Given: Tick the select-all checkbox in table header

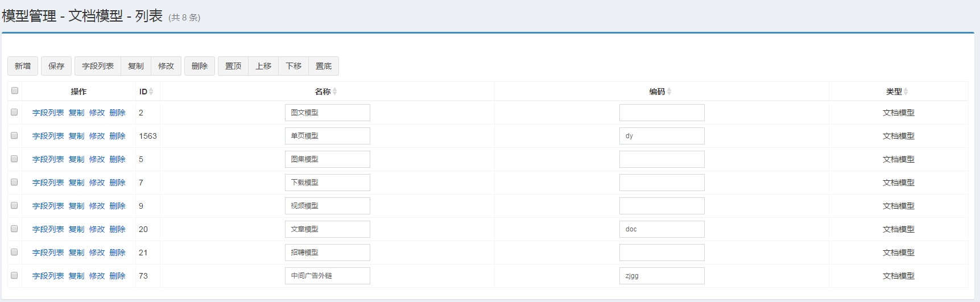Looking at the screenshot, I should (x=15, y=90).
